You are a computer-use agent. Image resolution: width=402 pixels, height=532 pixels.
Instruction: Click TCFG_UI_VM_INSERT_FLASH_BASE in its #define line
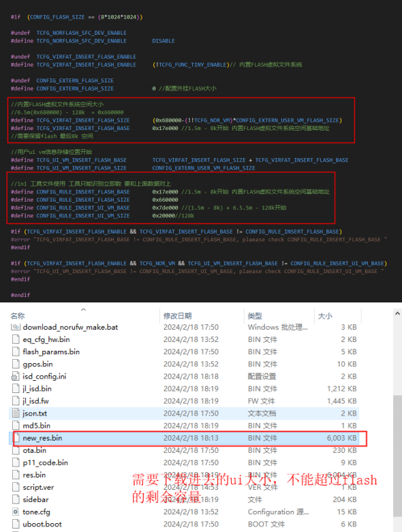click(x=81, y=160)
